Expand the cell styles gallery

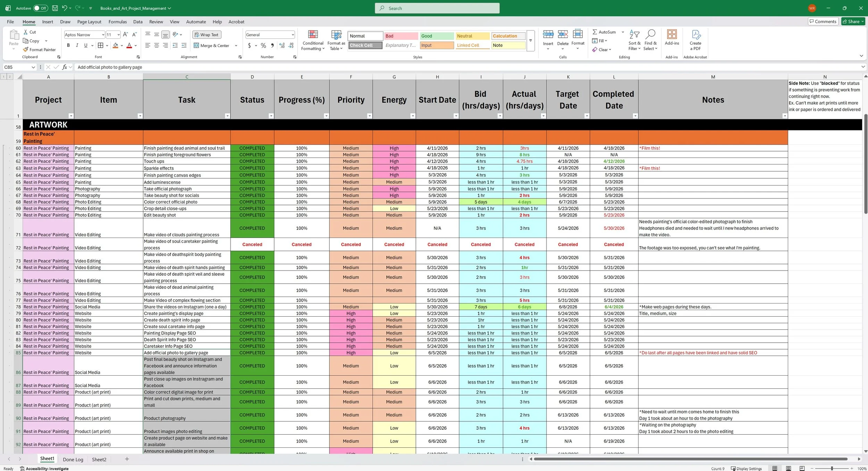(x=531, y=41)
